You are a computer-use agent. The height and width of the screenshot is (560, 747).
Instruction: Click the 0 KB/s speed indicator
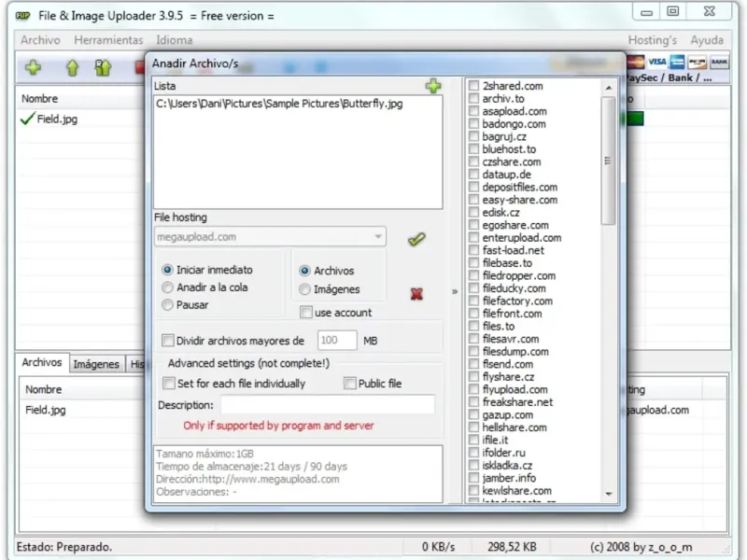click(x=438, y=547)
